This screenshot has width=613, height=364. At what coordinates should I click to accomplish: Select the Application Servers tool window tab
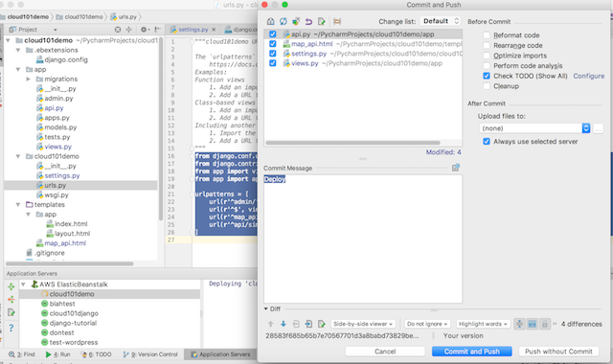(x=221, y=354)
